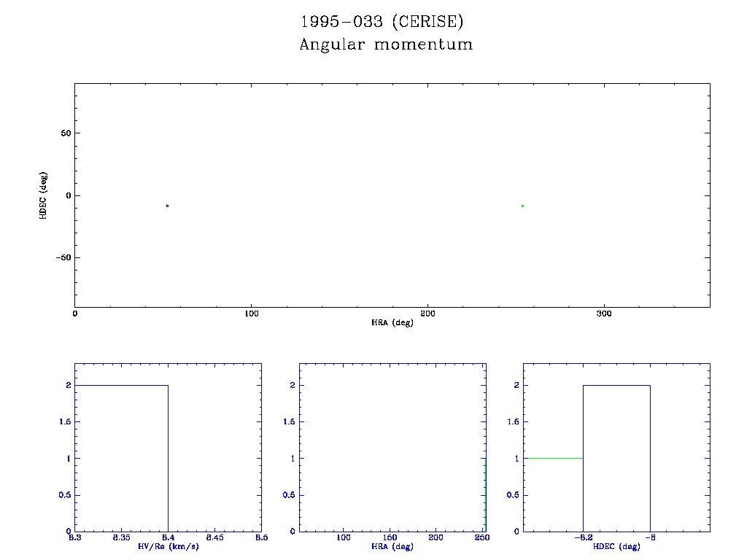Click the HRA (deg) label under the middle histogram

coord(392,546)
